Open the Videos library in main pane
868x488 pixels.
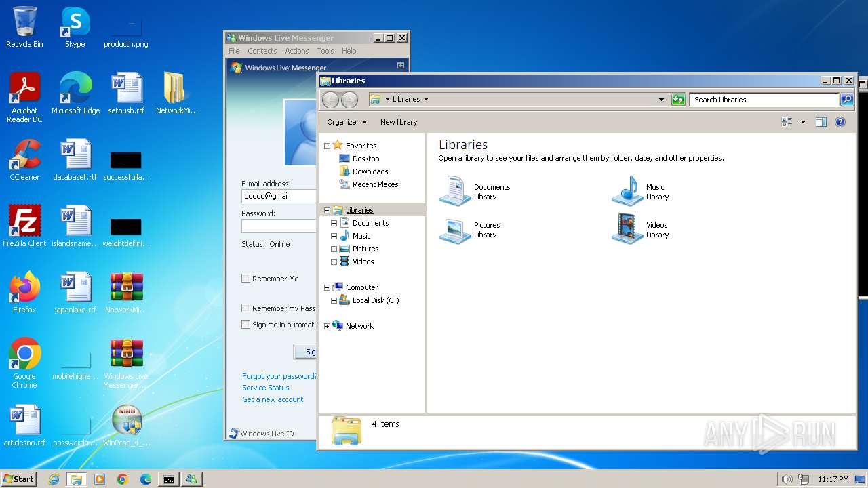(641, 229)
